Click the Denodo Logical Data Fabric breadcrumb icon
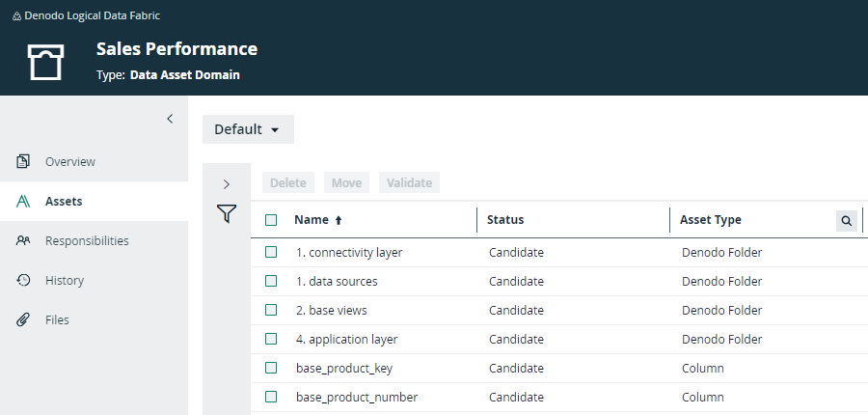This screenshot has width=868, height=415. click(x=16, y=16)
